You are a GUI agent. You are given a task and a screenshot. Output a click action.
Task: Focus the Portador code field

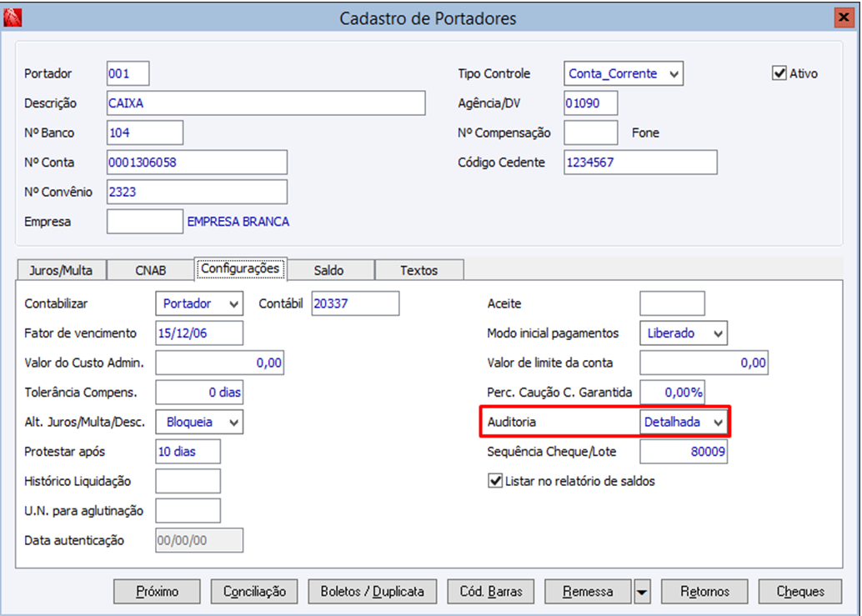(x=128, y=73)
